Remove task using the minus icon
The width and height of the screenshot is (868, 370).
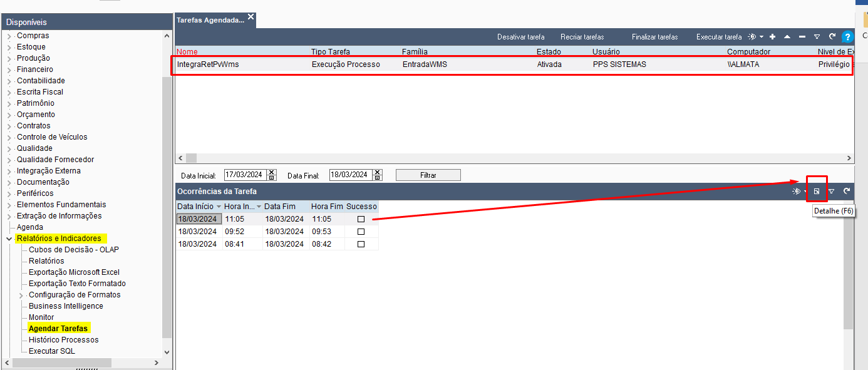point(802,37)
